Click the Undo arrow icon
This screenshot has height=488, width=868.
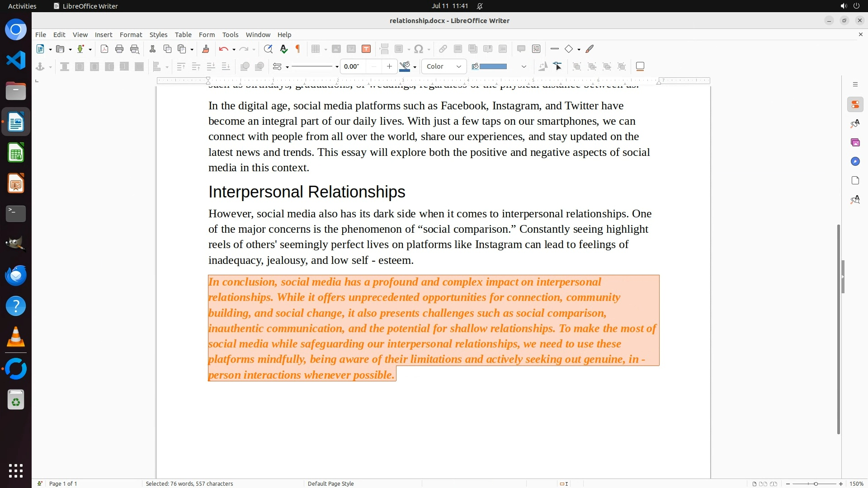click(223, 49)
